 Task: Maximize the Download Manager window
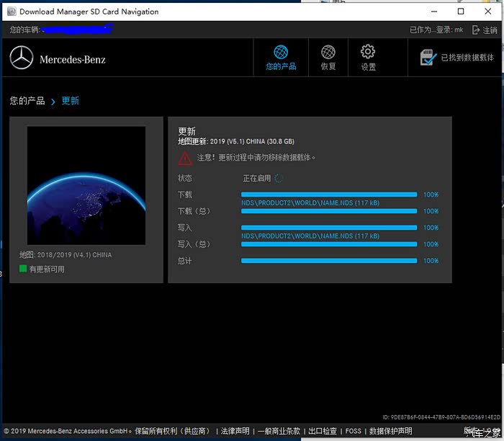coord(461,12)
